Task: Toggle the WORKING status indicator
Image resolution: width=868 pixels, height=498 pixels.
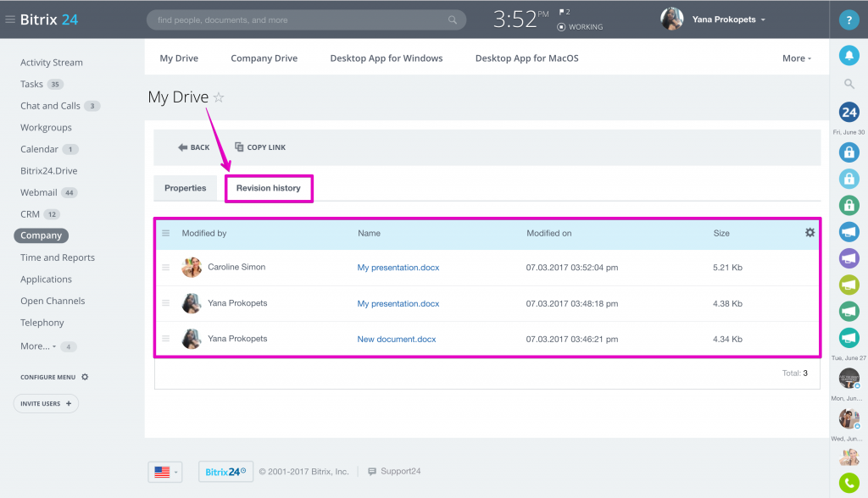Action: point(580,26)
